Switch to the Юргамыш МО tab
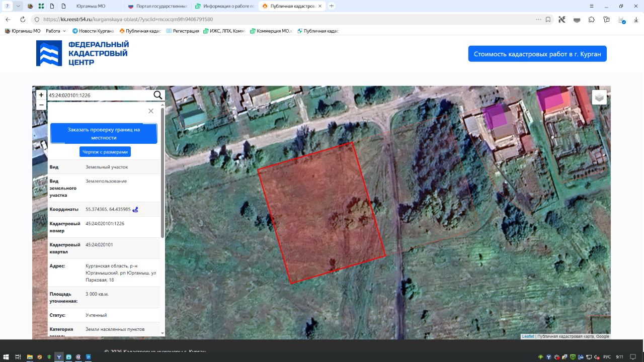The height and width of the screenshot is (362, 644). click(x=91, y=6)
